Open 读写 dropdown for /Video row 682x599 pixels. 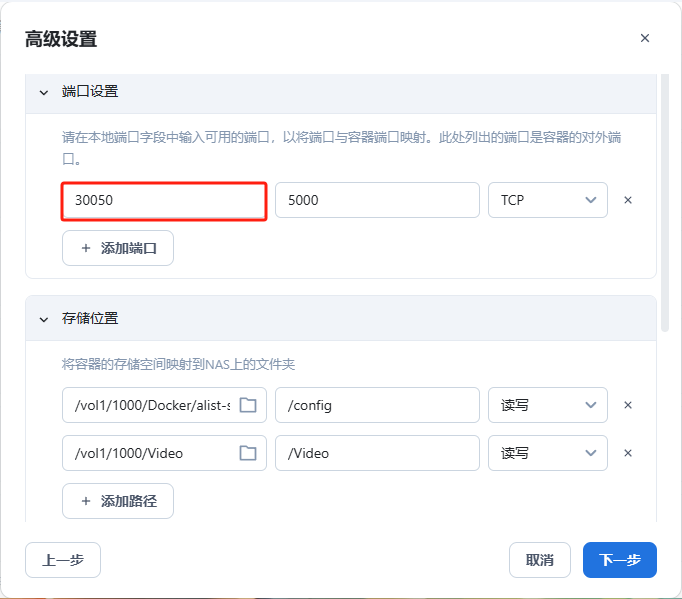click(x=548, y=453)
